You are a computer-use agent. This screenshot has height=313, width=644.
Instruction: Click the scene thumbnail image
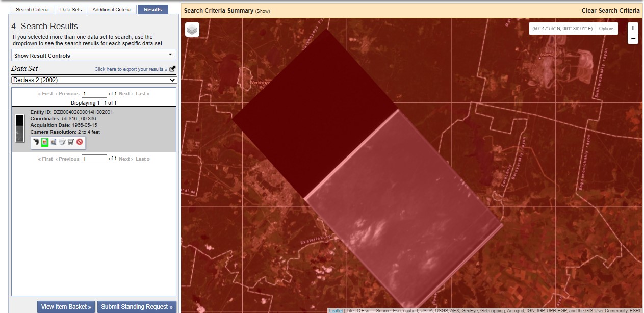[20, 128]
